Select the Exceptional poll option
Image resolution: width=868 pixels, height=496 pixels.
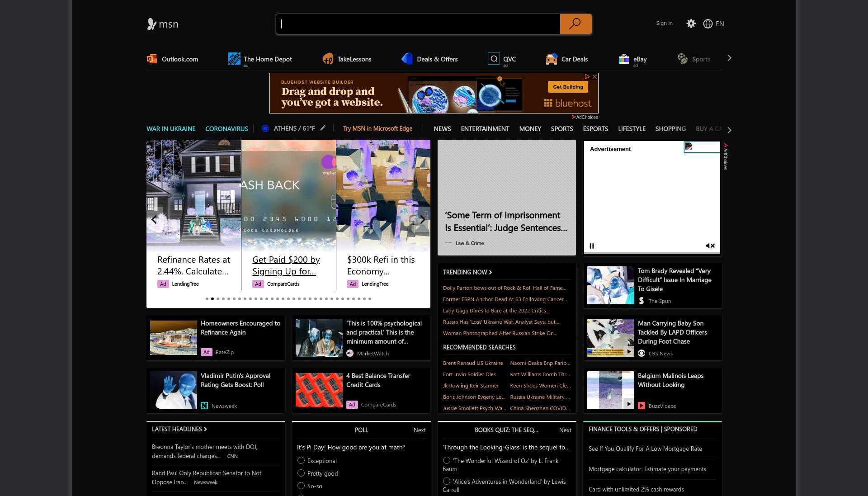301,460
